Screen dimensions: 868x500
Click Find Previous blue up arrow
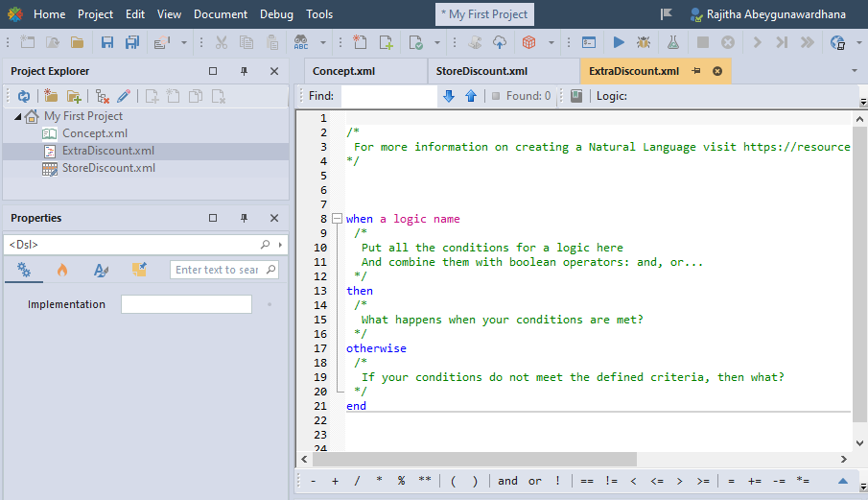471,96
